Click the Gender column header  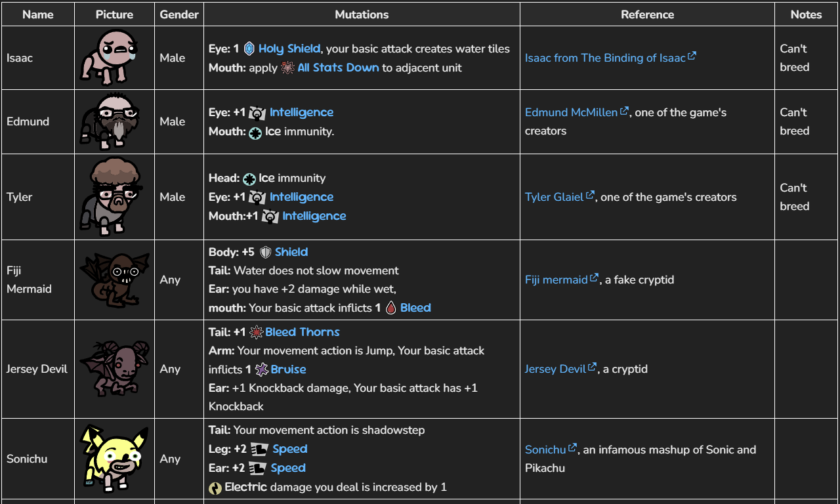(x=179, y=14)
